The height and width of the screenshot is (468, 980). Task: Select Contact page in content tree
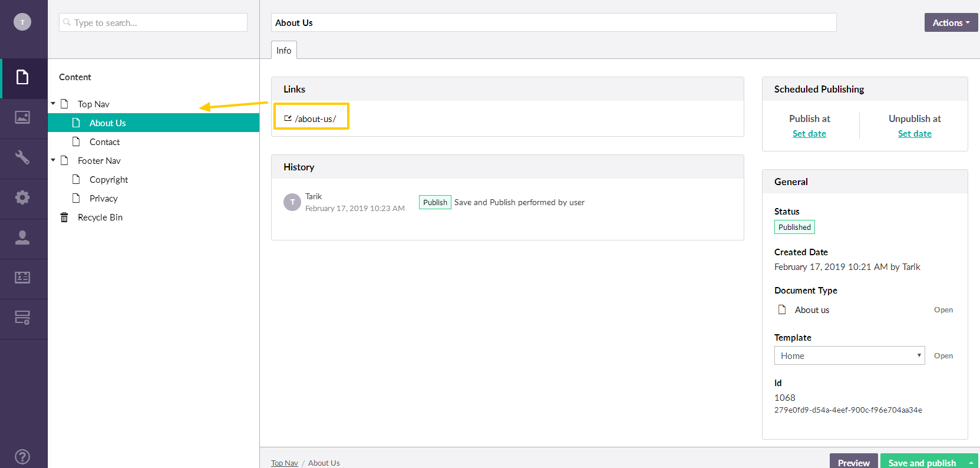coord(104,142)
